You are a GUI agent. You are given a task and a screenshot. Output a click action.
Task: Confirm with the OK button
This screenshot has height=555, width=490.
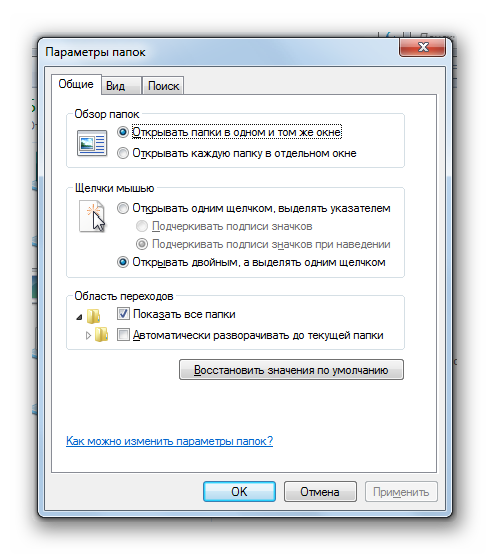coord(239,491)
